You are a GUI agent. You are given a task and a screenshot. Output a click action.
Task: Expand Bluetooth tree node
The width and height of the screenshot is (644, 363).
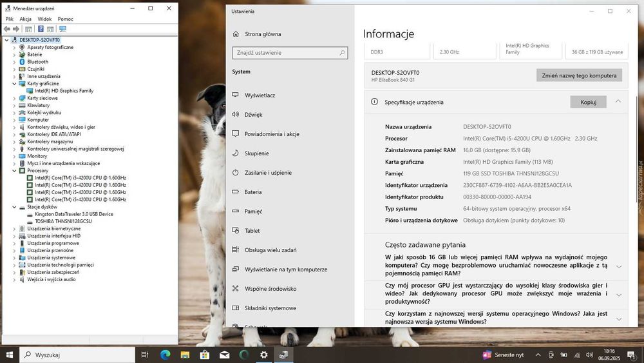(x=14, y=62)
